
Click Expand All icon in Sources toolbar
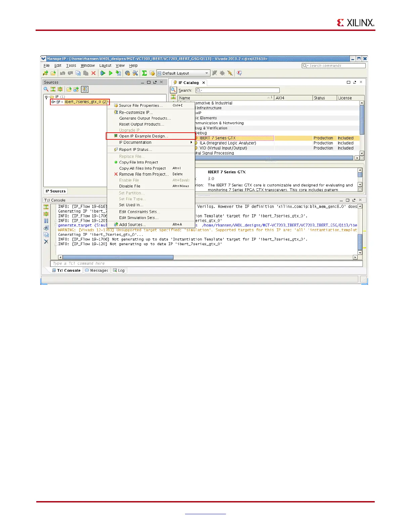tap(60, 89)
